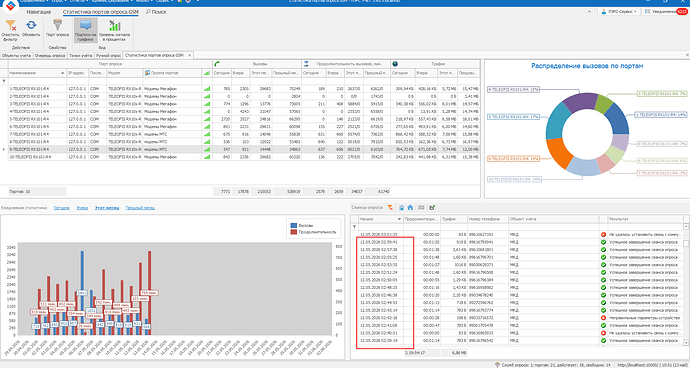Toggle Подписи на графике (chart labels)
Screen dimensions: 690x368
(85, 30)
